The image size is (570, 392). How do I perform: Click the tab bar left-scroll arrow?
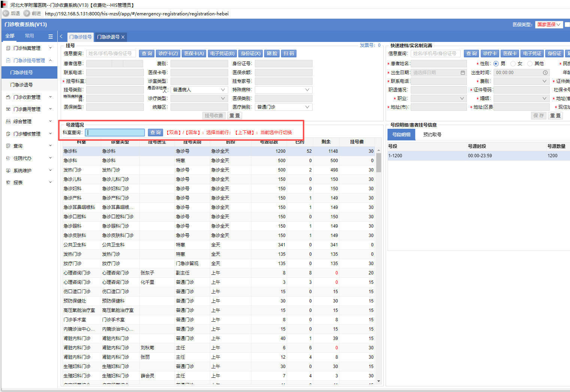click(x=61, y=36)
